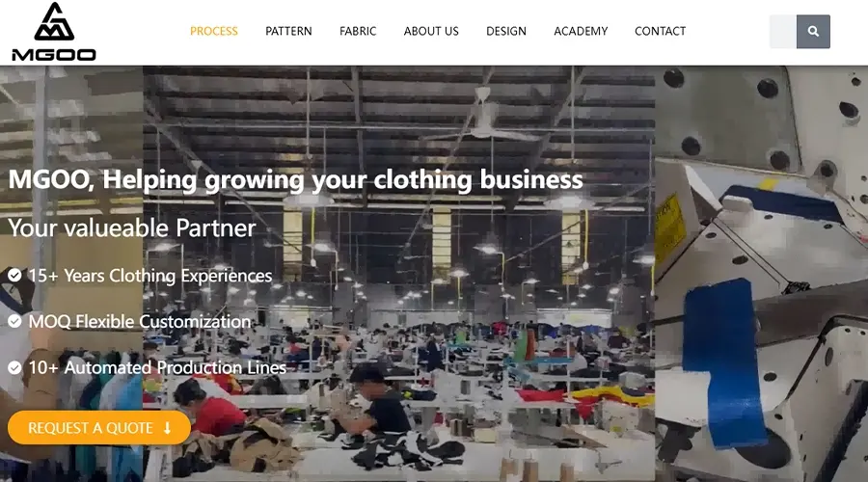Viewport: 868px width, 482px height.
Task: Open the PROCESS menu item
Action: tap(214, 32)
